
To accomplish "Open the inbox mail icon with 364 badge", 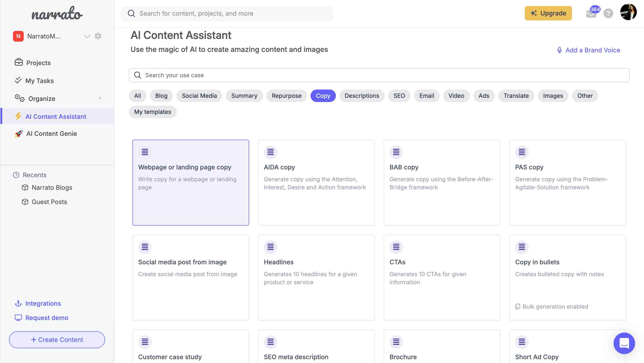I will coord(591,13).
